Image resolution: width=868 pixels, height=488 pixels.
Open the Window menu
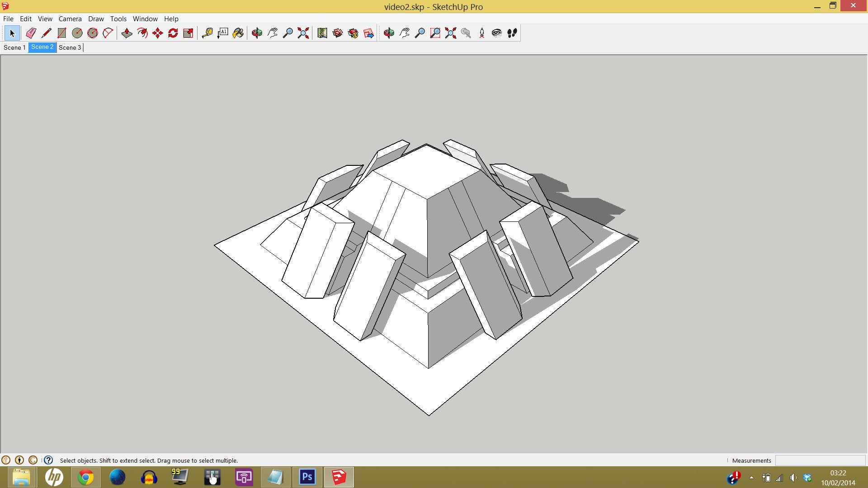click(145, 19)
